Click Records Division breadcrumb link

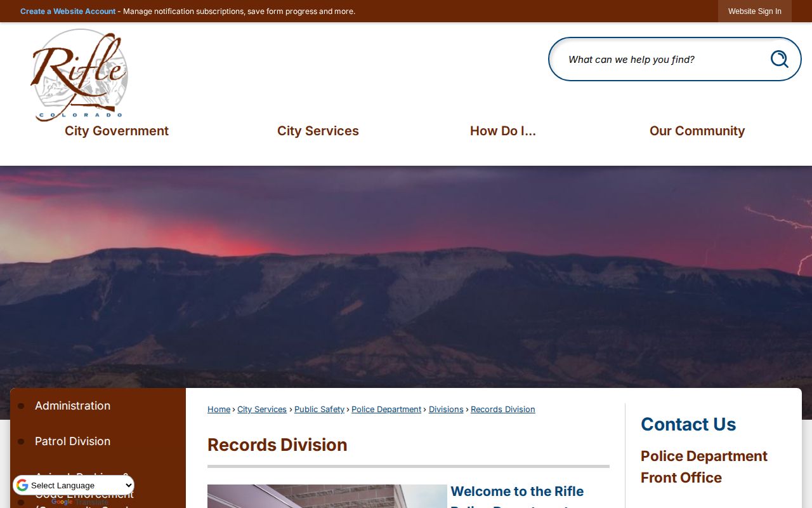click(503, 410)
